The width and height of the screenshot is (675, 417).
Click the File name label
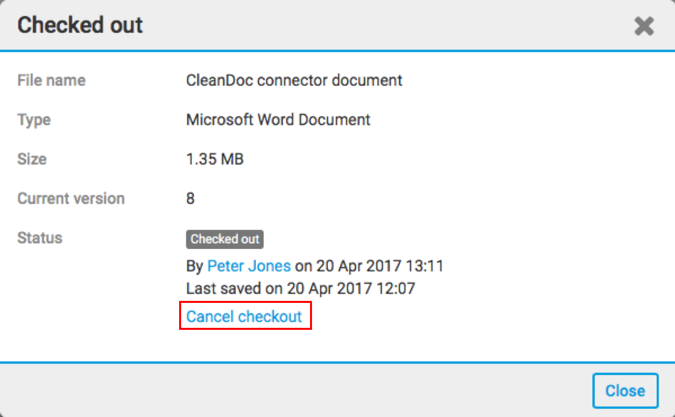pyautogui.click(x=51, y=80)
